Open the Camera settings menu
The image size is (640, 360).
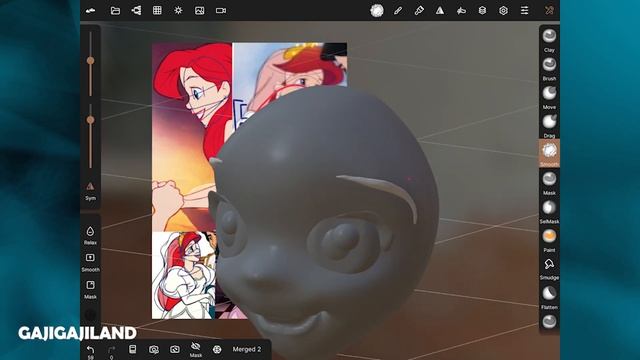click(x=221, y=11)
